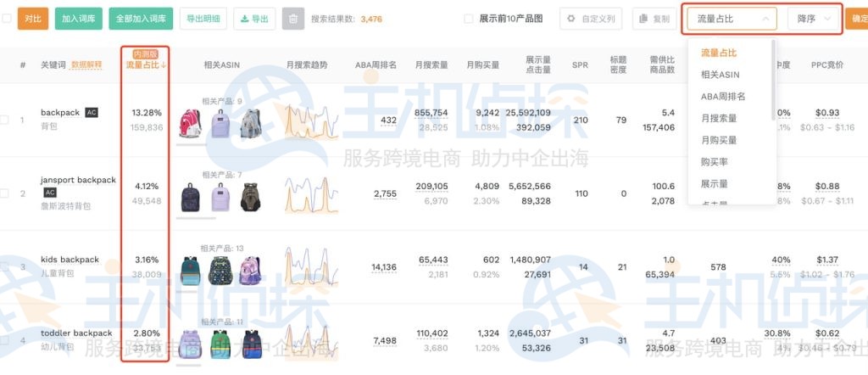Image resolution: width=868 pixels, height=375 pixels.
Task: Click ABA rank 432 in backpack row
Action: (x=388, y=120)
